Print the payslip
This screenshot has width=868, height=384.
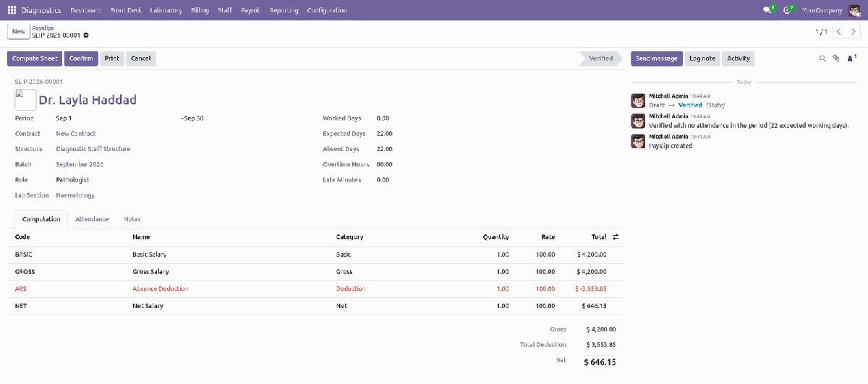click(112, 59)
